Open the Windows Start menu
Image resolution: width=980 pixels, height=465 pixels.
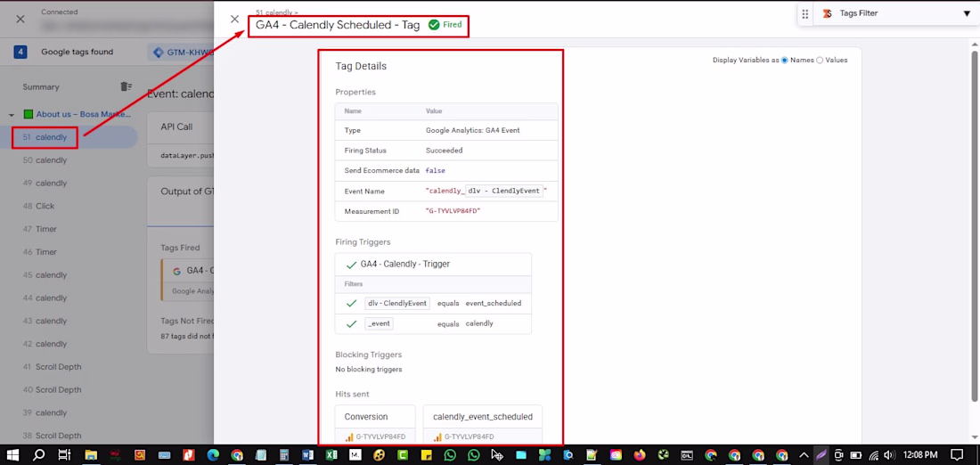click(12, 455)
